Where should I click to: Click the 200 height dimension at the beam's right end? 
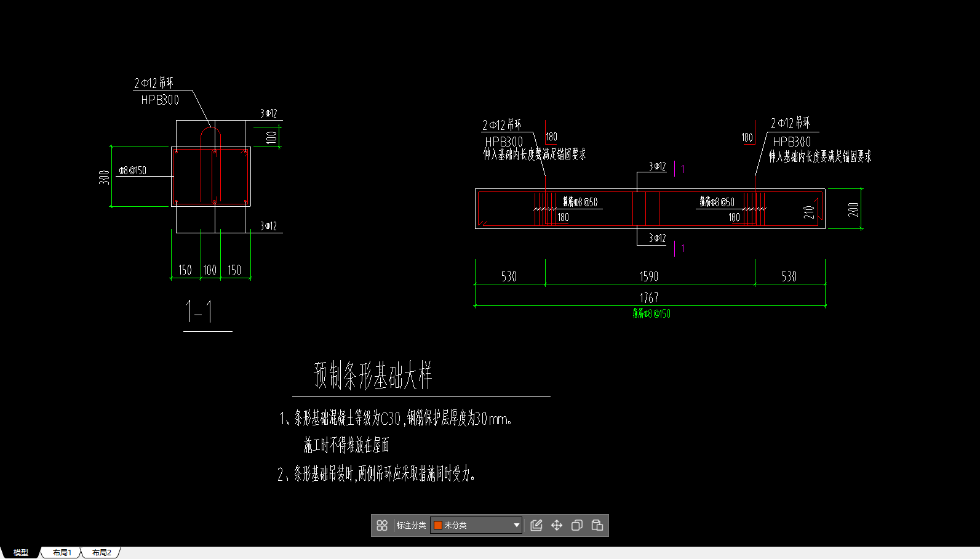click(853, 209)
